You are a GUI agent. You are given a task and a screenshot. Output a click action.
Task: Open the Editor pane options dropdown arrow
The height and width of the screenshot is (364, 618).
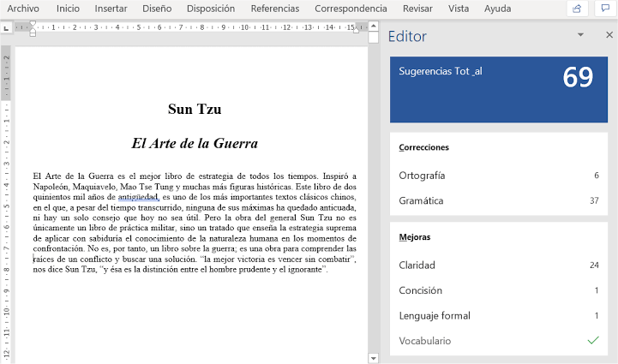tap(580, 35)
